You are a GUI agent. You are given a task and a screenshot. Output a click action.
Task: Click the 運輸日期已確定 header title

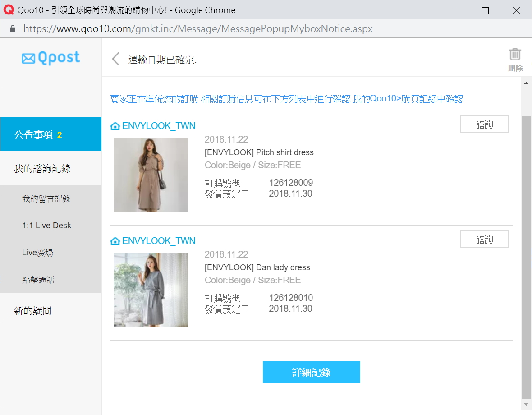pyautogui.click(x=162, y=60)
